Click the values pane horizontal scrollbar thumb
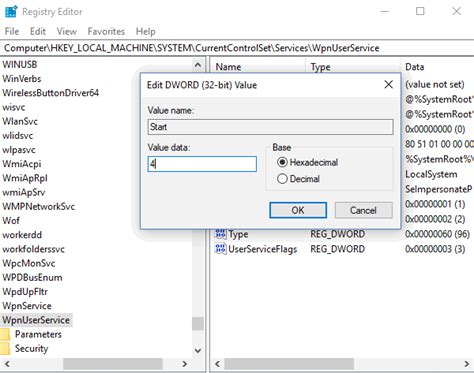The width and height of the screenshot is (474, 373). (x=289, y=364)
